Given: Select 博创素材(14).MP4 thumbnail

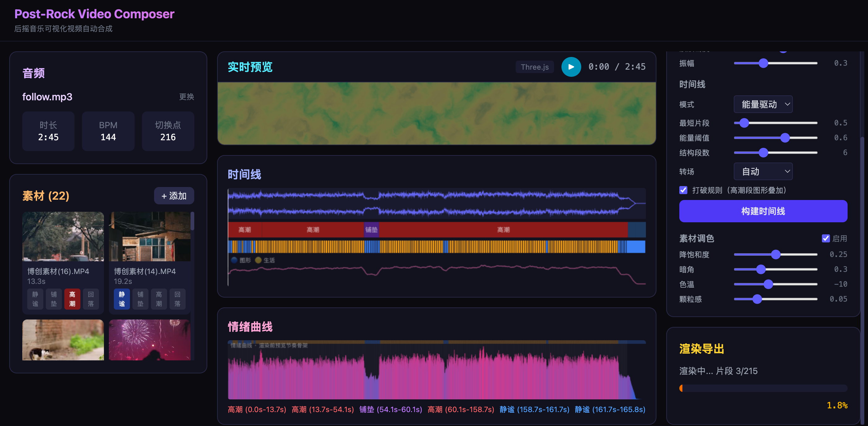Looking at the screenshot, I should pos(150,237).
